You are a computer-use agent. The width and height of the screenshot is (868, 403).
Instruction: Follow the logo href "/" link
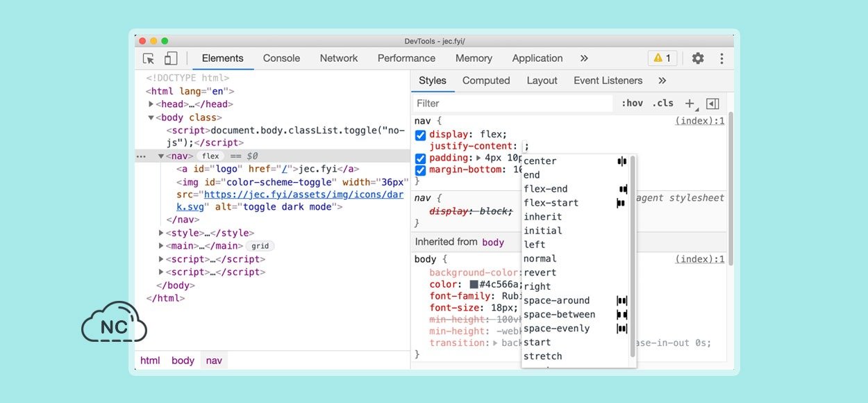(285, 169)
